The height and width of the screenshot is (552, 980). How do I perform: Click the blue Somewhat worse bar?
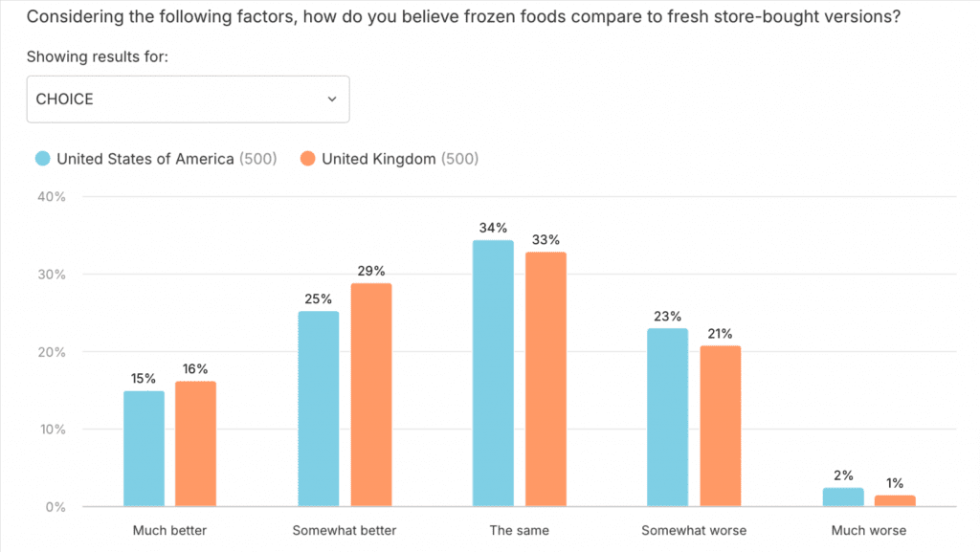(x=667, y=417)
